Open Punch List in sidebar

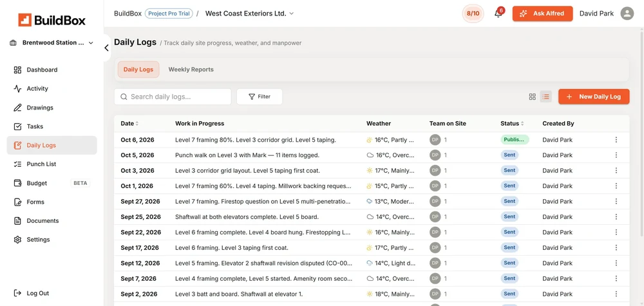52,164
